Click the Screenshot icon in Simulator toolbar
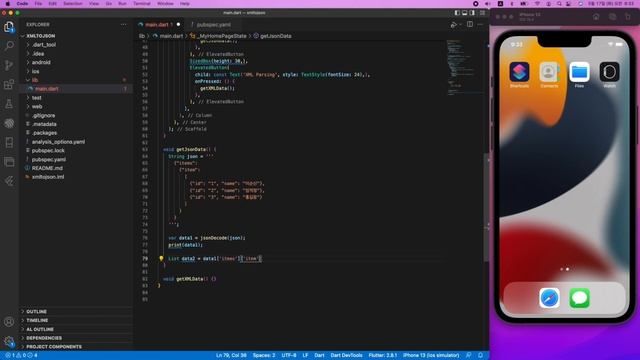Image resolution: width=640 pixels, height=360 pixels. point(612,17)
